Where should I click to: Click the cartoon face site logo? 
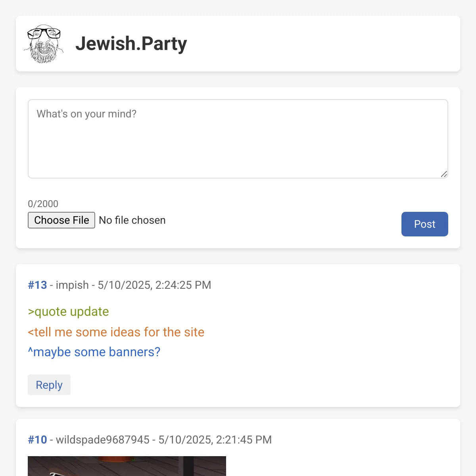(44, 44)
